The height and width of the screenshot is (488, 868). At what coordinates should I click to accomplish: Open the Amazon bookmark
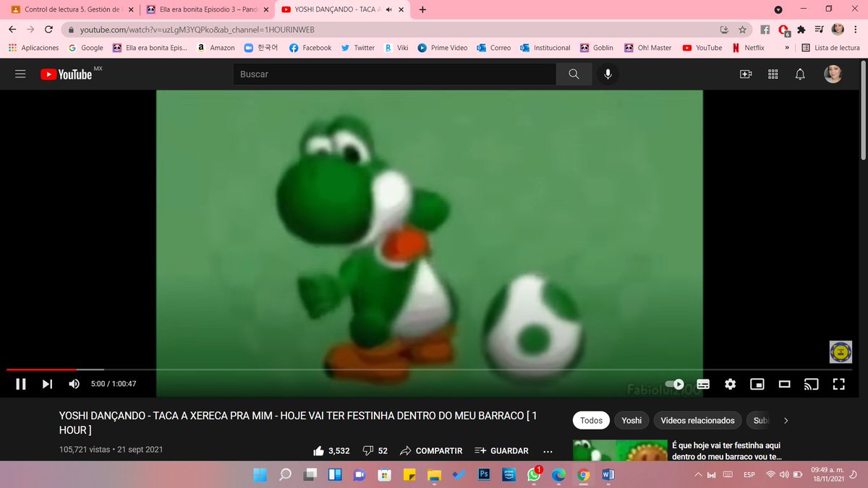click(x=215, y=48)
